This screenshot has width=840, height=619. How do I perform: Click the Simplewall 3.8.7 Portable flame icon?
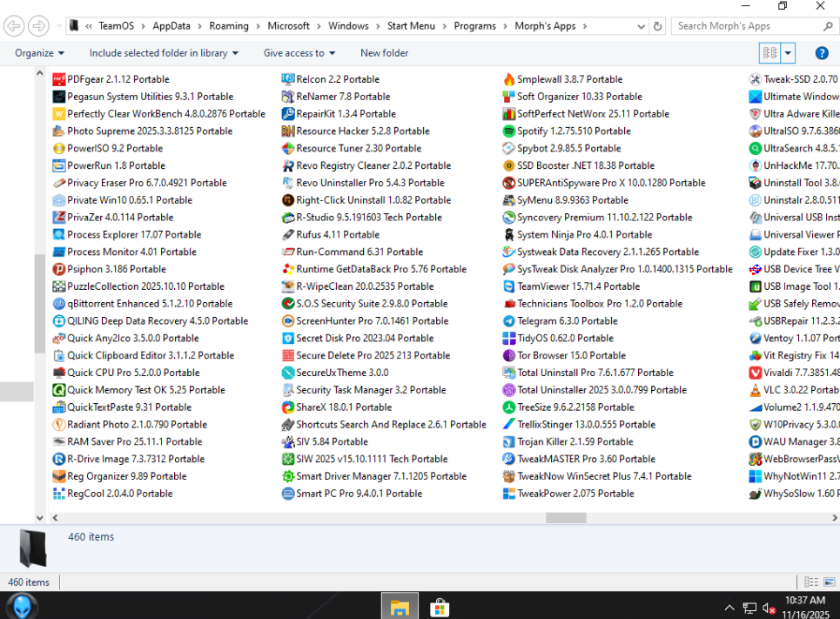509,79
